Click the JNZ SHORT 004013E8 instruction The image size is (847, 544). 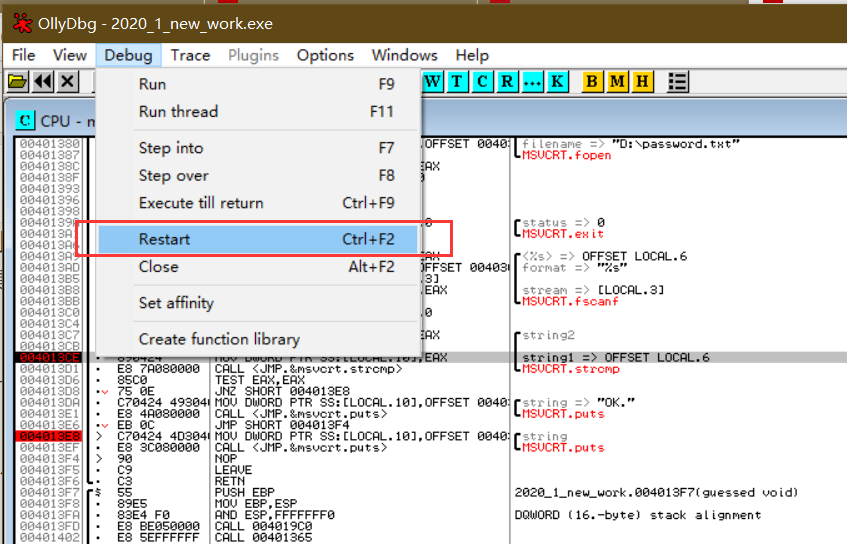[x=282, y=391]
